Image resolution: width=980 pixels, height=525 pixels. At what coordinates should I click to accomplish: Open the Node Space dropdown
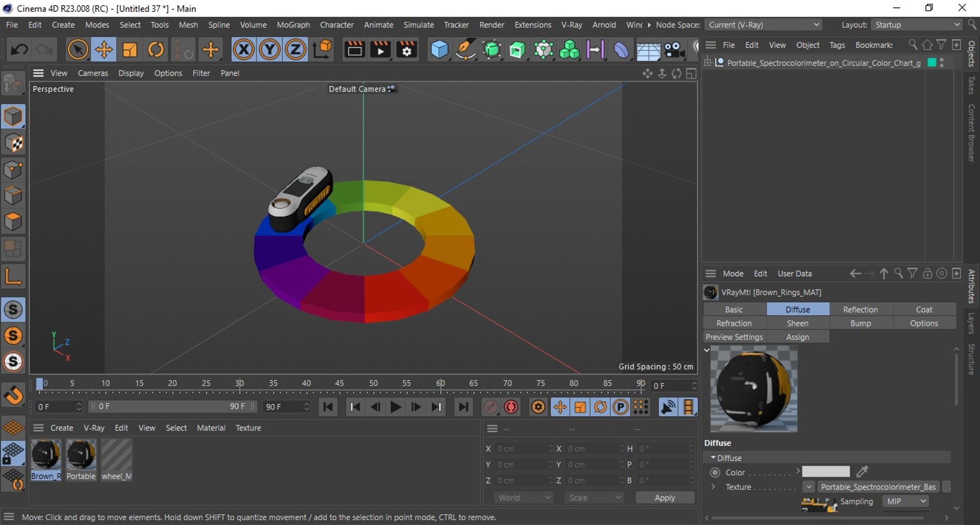coord(763,25)
